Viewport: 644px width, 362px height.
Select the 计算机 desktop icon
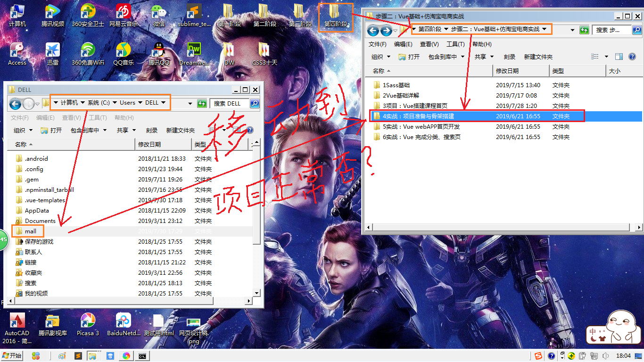pyautogui.click(x=17, y=15)
